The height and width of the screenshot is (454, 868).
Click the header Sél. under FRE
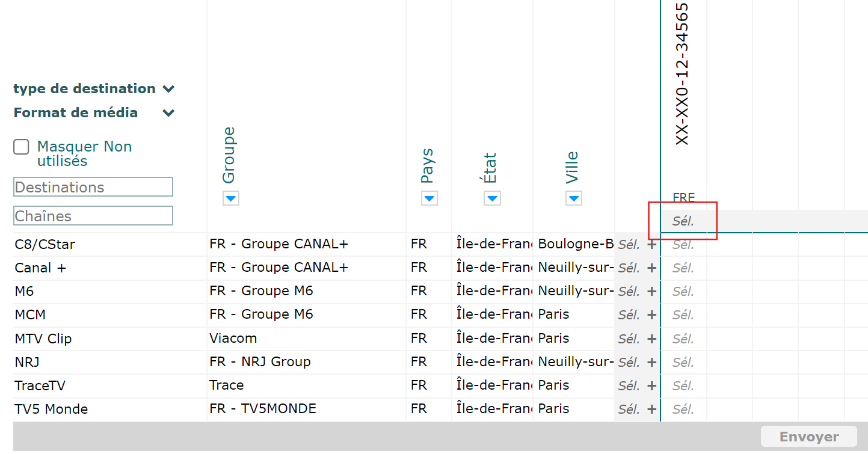click(683, 221)
